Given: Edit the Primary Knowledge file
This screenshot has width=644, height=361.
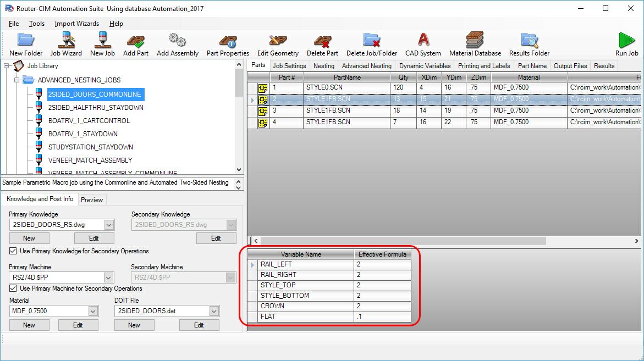Looking at the screenshot, I should tap(94, 238).
